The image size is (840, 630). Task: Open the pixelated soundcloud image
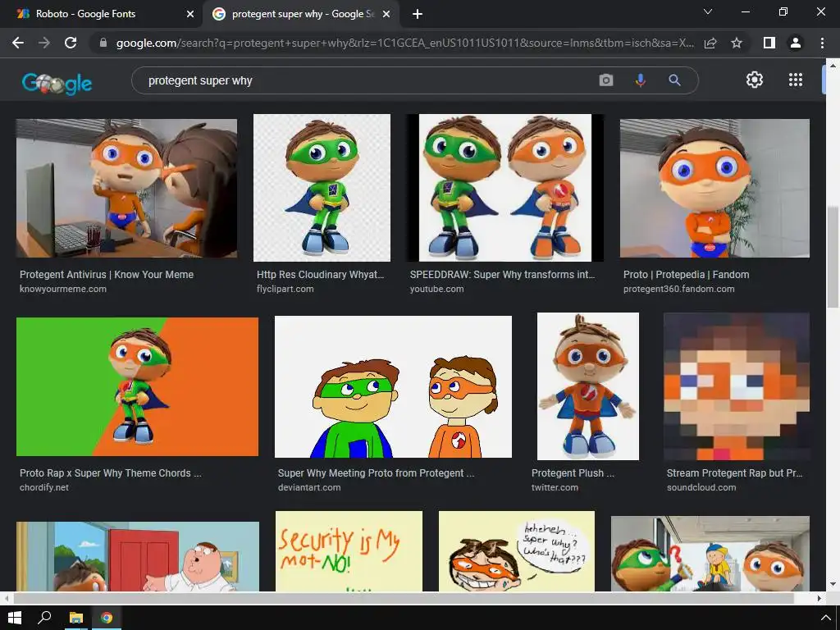737,386
